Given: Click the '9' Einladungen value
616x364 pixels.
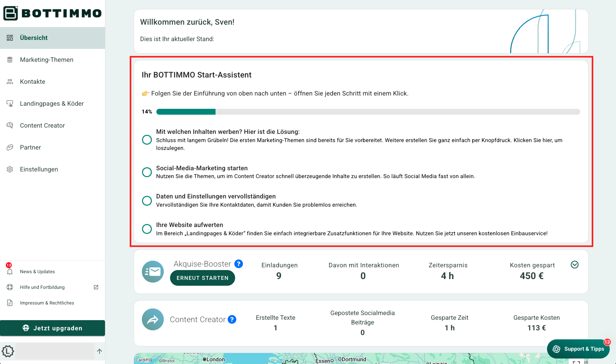Looking at the screenshot, I should (279, 276).
